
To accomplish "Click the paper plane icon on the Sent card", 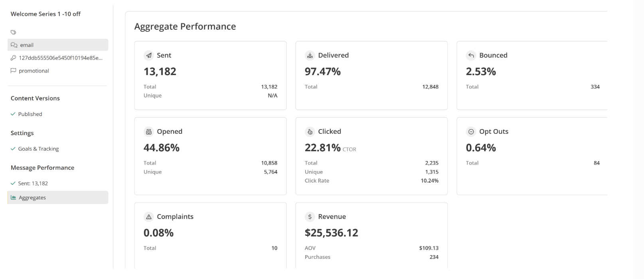I will click(149, 55).
